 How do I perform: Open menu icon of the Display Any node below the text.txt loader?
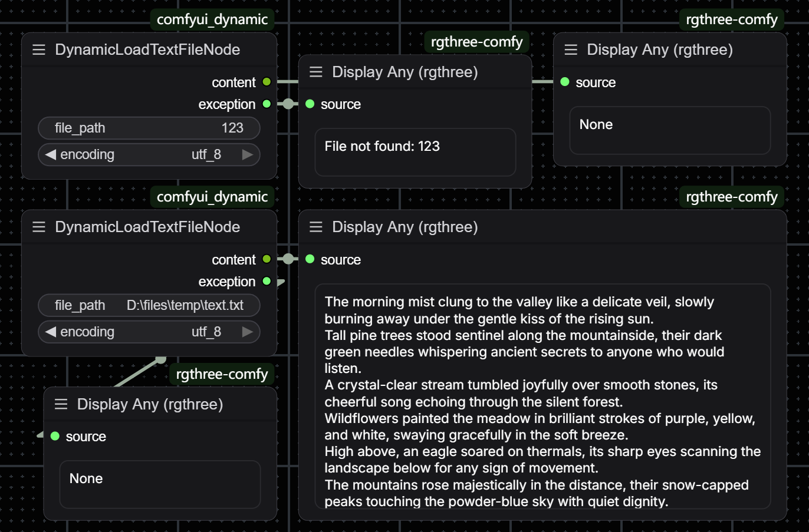[x=61, y=405]
